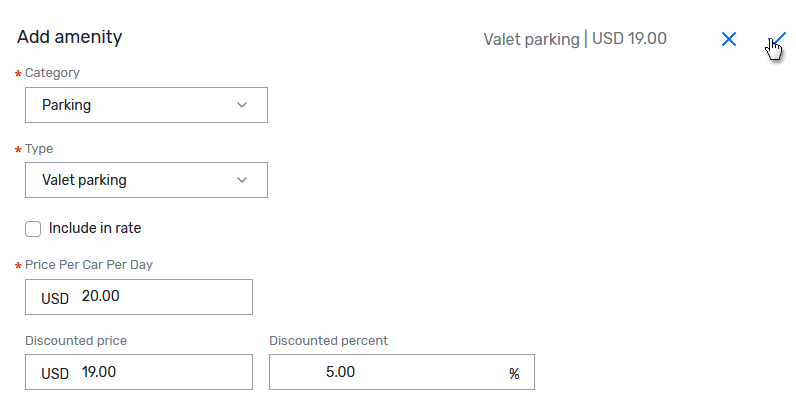
Task: Click the Valet parking | USD 19.00 summary
Action: point(575,39)
